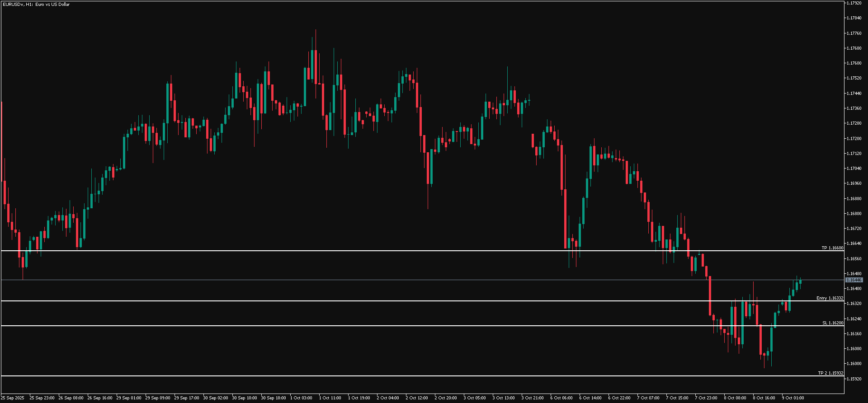Click the 1 Oct 03:00 time label
This screenshot has height=403, width=868.
click(301, 398)
